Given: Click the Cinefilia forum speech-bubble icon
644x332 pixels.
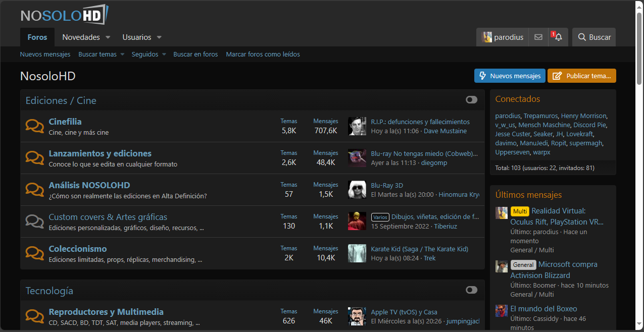Looking at the screenshot, I should pyautogui.click(x=34, y=126).
